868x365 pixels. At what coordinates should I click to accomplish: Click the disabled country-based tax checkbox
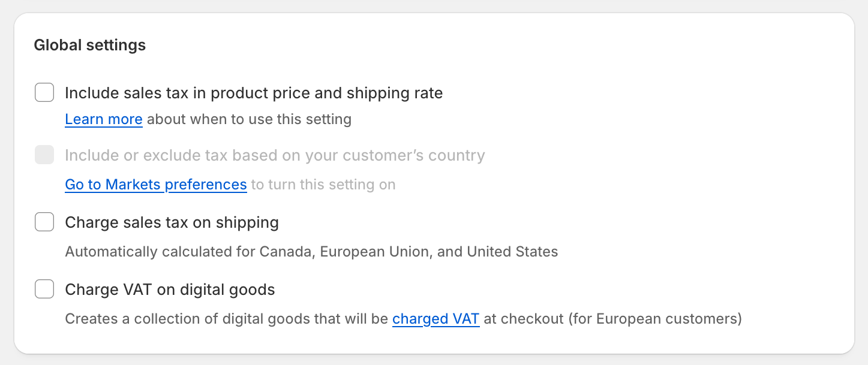coord(44,155)
